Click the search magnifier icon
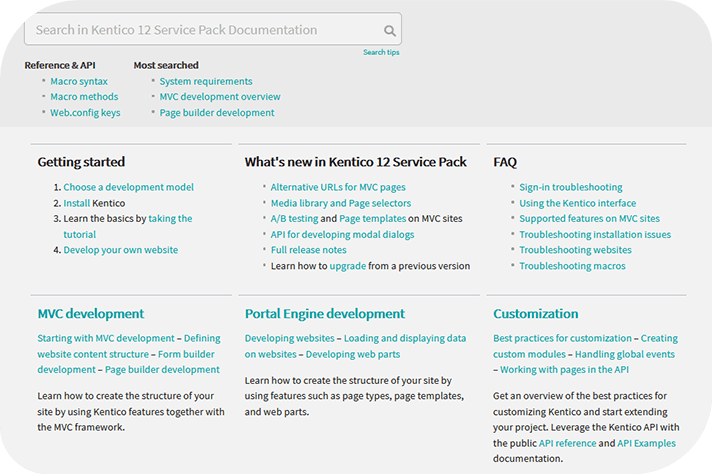 pyautogui.click(x=390, y=30)
